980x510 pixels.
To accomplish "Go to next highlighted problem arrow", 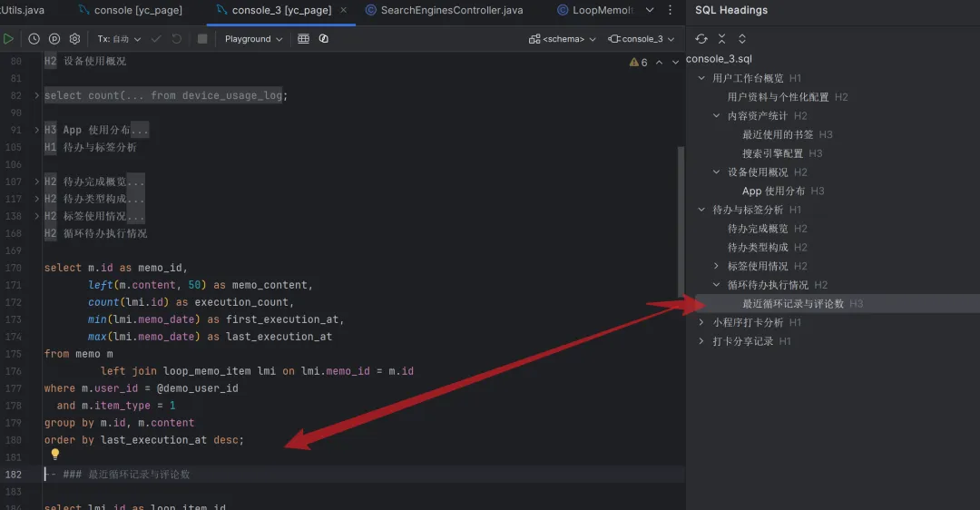I will [x=675, y=63].
